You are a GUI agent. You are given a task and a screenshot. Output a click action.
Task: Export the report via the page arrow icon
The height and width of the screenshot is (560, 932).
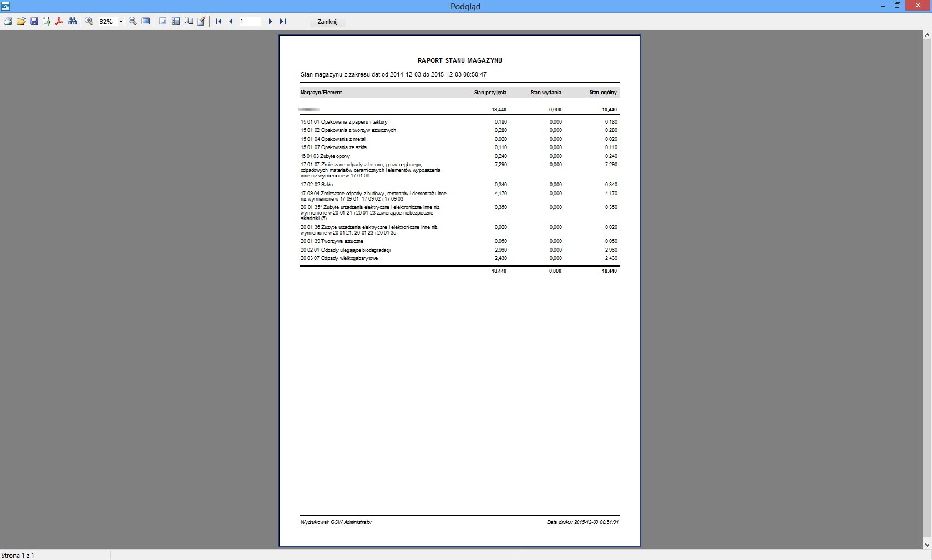pos(47,21)
